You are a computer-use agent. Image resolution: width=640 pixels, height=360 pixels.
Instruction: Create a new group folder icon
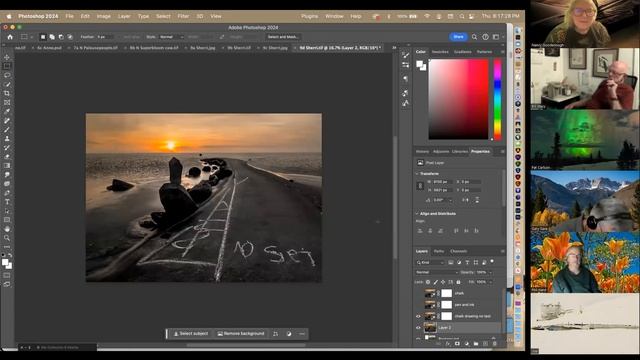pos(476,344)
